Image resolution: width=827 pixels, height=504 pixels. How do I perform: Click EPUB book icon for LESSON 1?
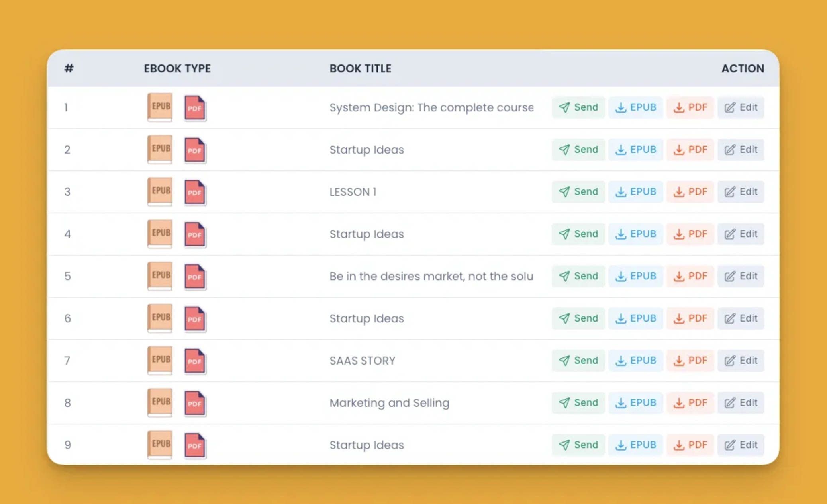click(x=160, y=191)
